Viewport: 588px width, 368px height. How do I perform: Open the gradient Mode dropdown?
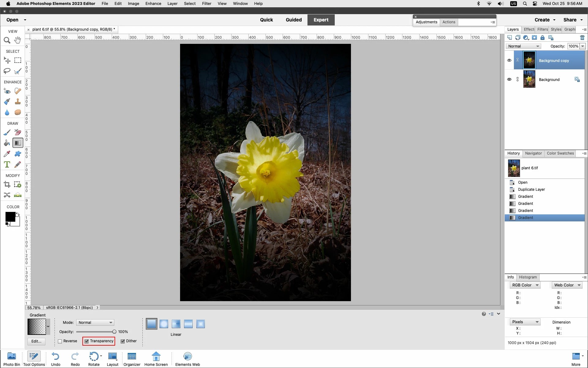point(95,323)
